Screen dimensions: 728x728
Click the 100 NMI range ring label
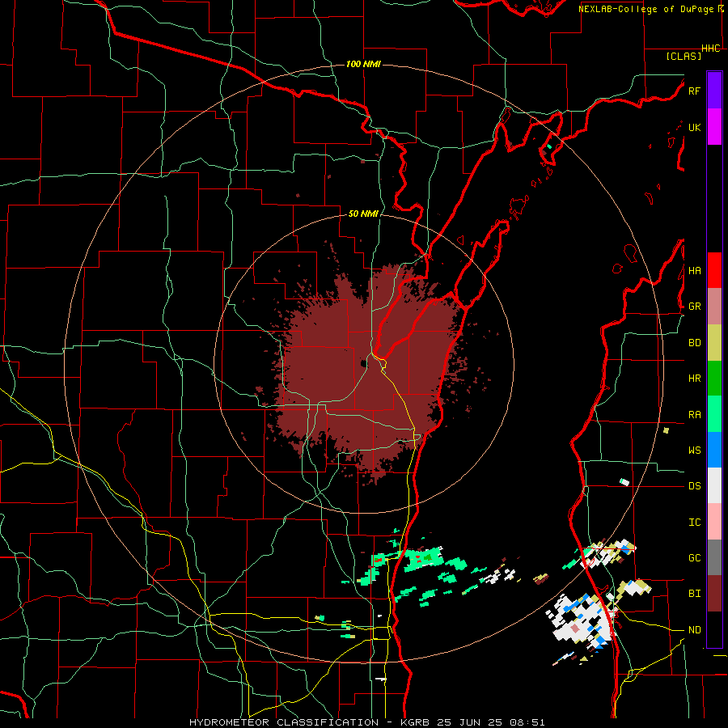363,64
